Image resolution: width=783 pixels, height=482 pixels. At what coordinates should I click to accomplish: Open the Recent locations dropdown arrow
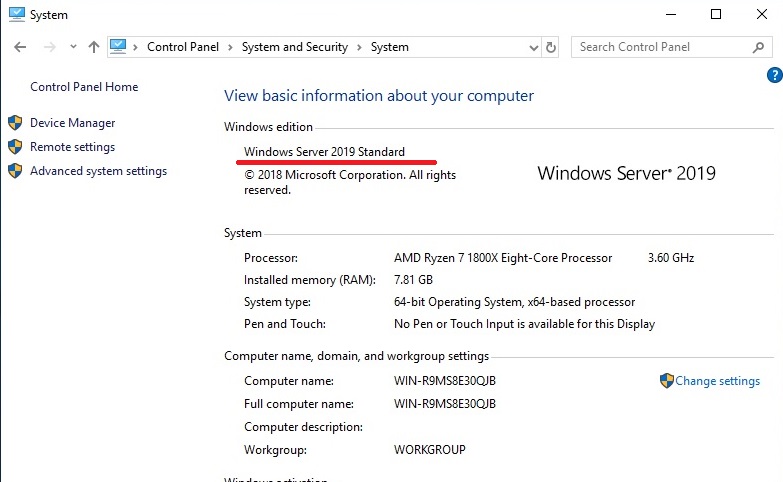click(x=73, y=47)
